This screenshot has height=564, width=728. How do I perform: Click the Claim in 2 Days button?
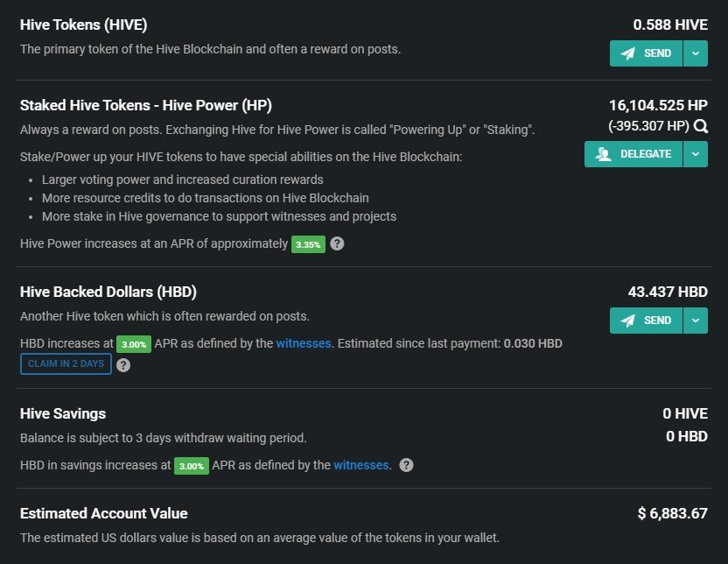tap(66, 363)
